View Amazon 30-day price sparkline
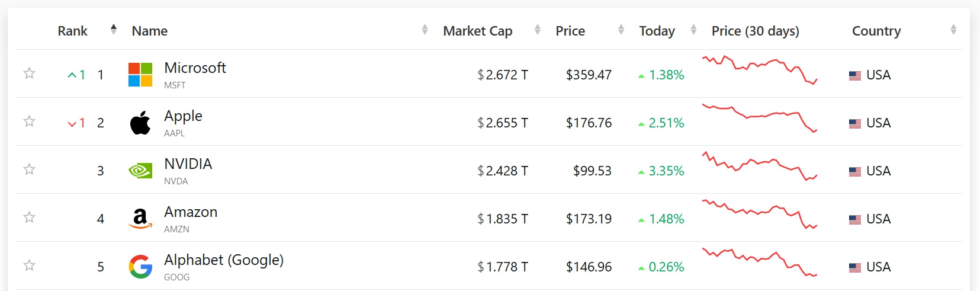980x291 pixels. click(x=760, y=215)
